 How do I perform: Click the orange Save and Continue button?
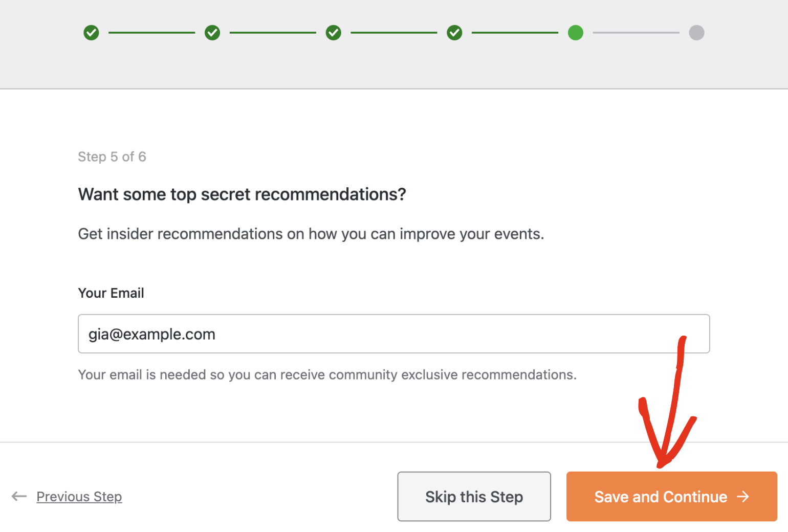671,496
